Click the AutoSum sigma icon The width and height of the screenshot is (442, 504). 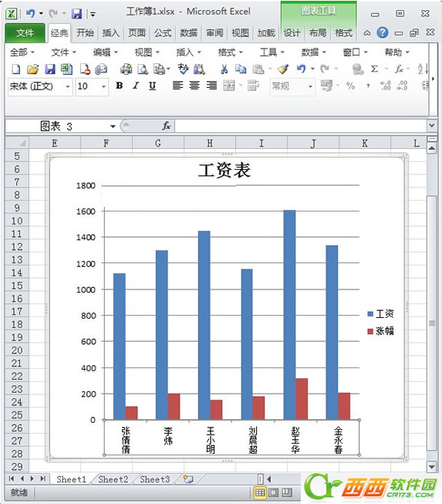[x=374, y=69]
